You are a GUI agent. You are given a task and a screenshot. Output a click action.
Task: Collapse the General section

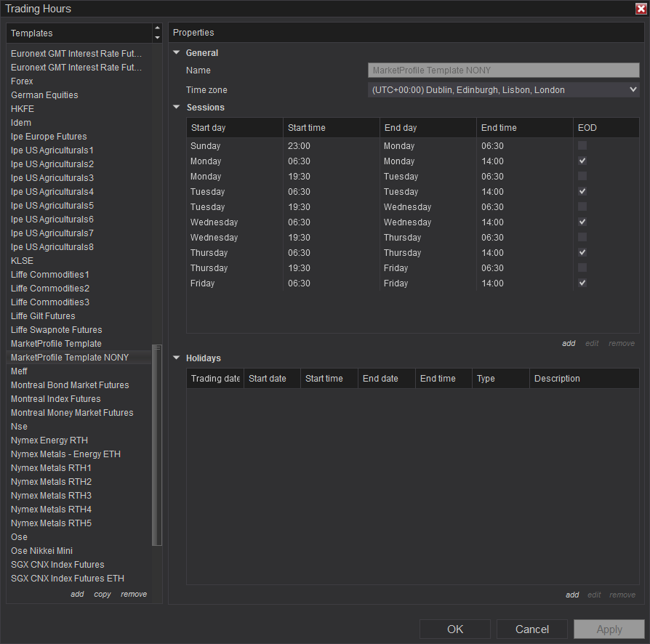(x=177, y=52)
